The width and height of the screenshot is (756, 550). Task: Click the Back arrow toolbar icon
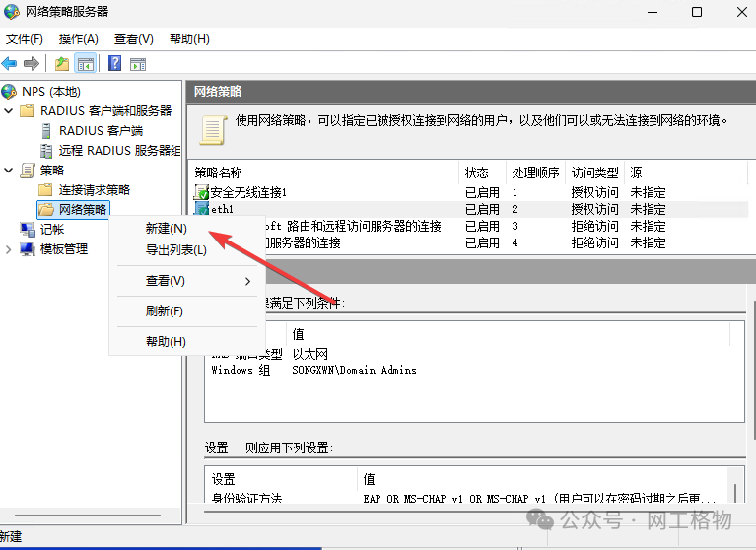pos(9,63)
